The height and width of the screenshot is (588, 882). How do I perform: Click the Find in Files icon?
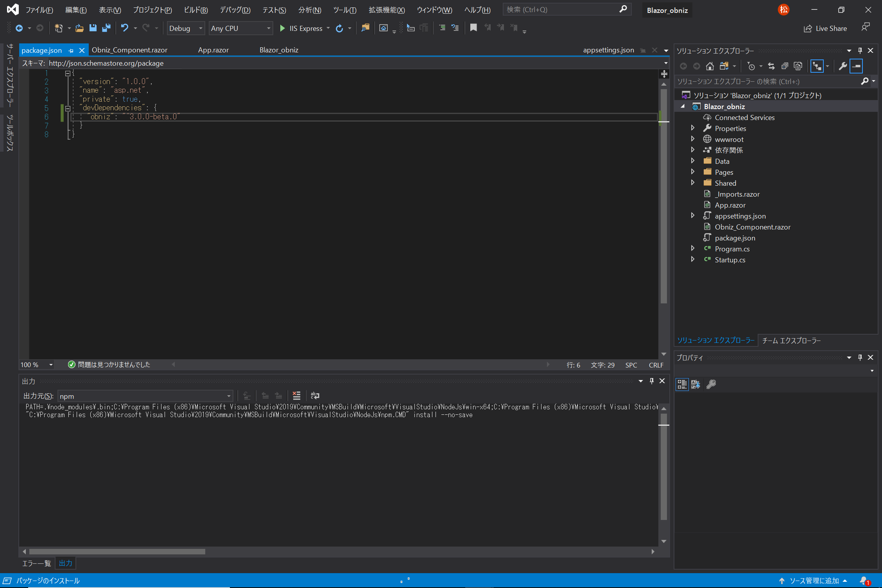pyautogui.click(x=365, y=28)
